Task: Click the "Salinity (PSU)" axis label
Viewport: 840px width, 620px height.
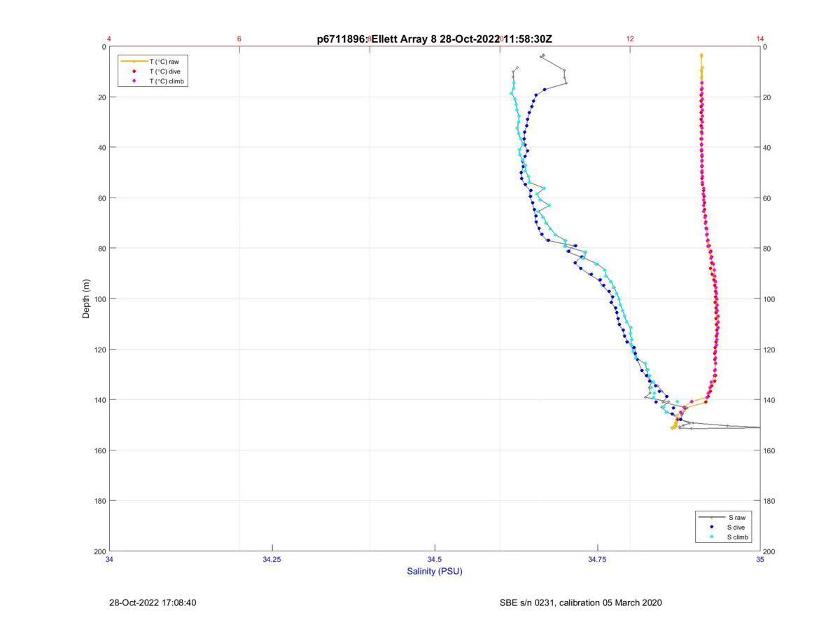Action: pos(435,571)
